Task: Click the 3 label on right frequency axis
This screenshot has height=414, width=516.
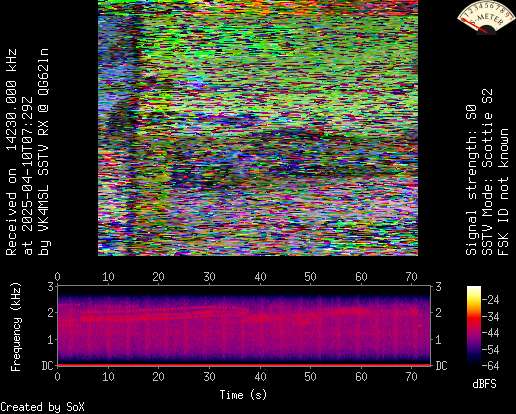Action: pos(438,286)
